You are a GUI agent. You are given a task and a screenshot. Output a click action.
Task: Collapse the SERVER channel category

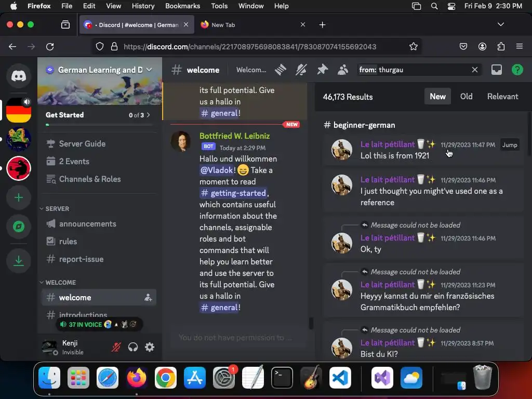(55, 209)
